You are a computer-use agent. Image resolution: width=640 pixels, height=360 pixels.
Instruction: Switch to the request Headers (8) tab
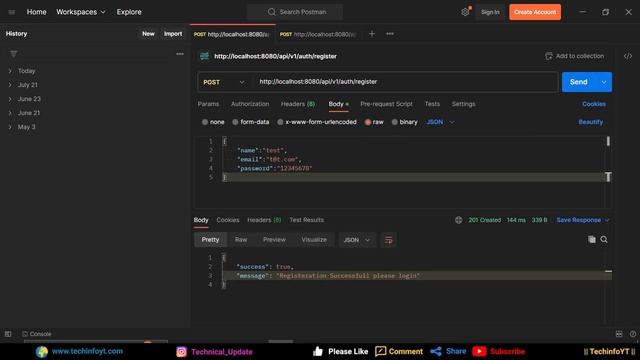click(298, 104)
